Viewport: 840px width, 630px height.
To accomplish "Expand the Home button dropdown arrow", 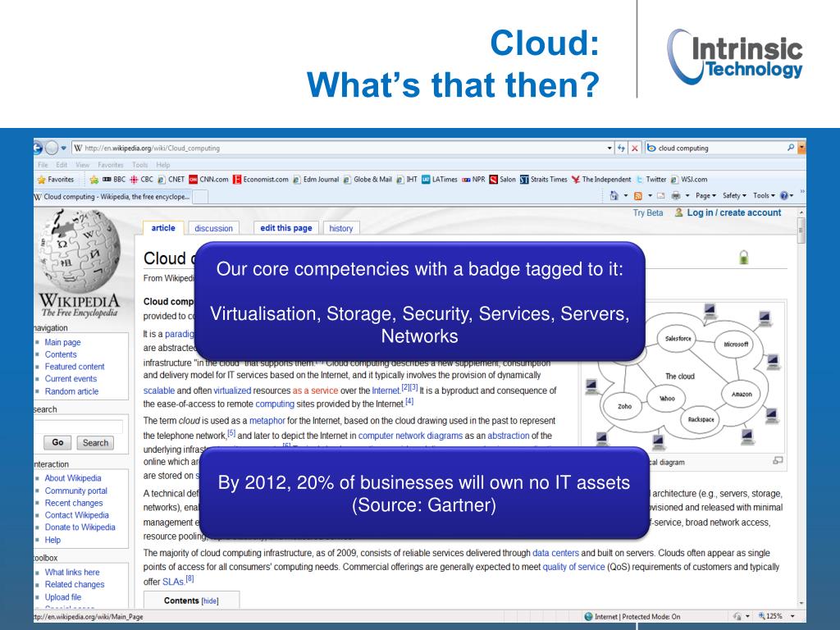I will 625,196.
